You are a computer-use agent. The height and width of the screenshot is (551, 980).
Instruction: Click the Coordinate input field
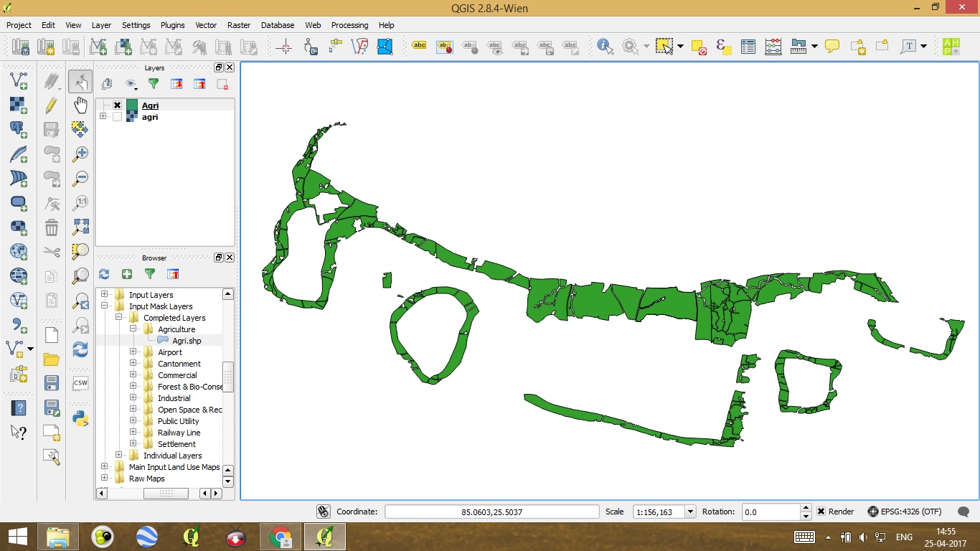492,512
